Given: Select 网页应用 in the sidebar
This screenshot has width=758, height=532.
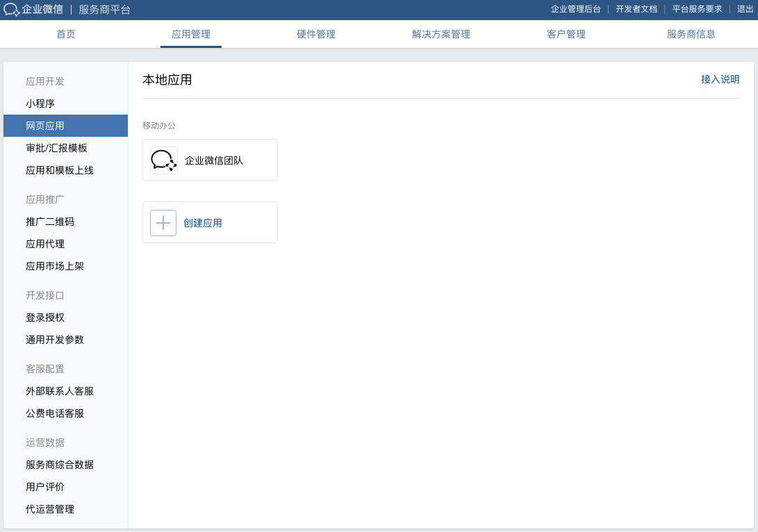Looking at the screenshot, I should click(66, 126).
